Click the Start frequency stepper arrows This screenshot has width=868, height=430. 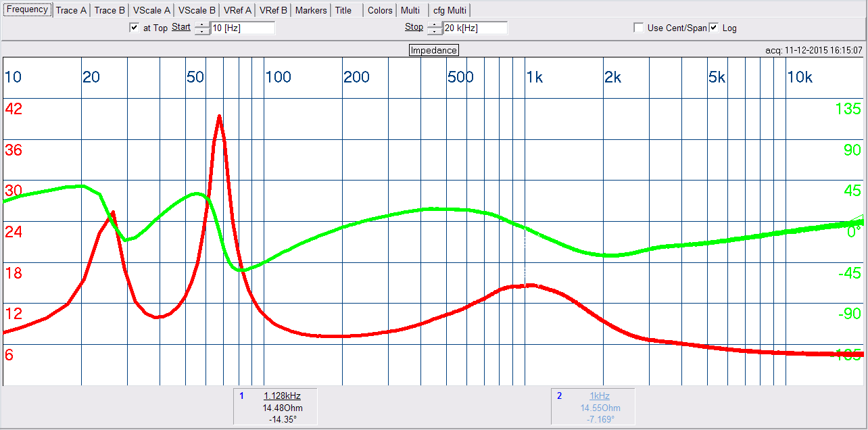point(202,28)
